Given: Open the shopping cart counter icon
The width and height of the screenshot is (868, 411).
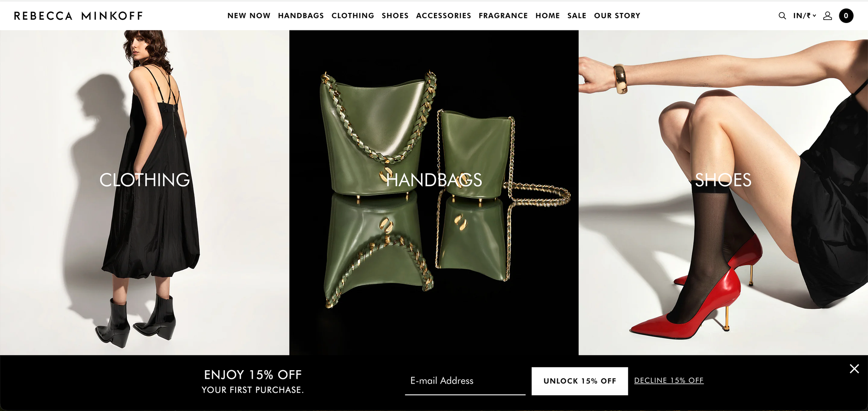Looking at the screenshot, I should pyautogui.click(x=846, y=16).
